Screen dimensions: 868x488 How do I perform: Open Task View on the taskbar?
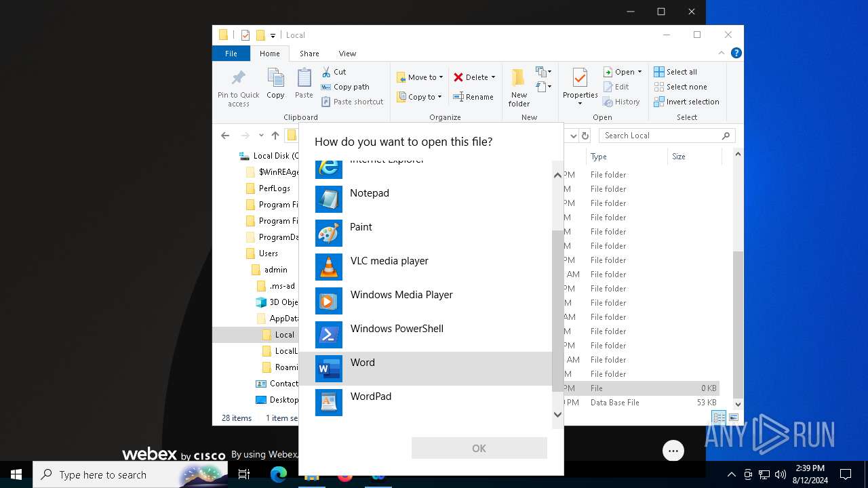click(x=244, y=474)
